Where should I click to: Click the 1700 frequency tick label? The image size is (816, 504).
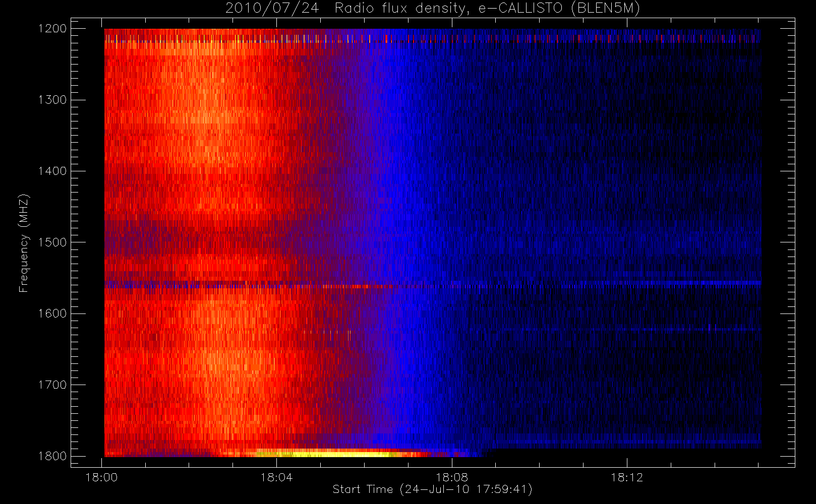(52, 385)
